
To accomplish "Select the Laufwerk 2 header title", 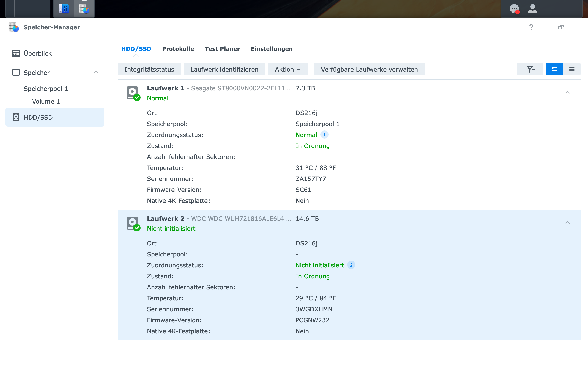I will point(166,219).
